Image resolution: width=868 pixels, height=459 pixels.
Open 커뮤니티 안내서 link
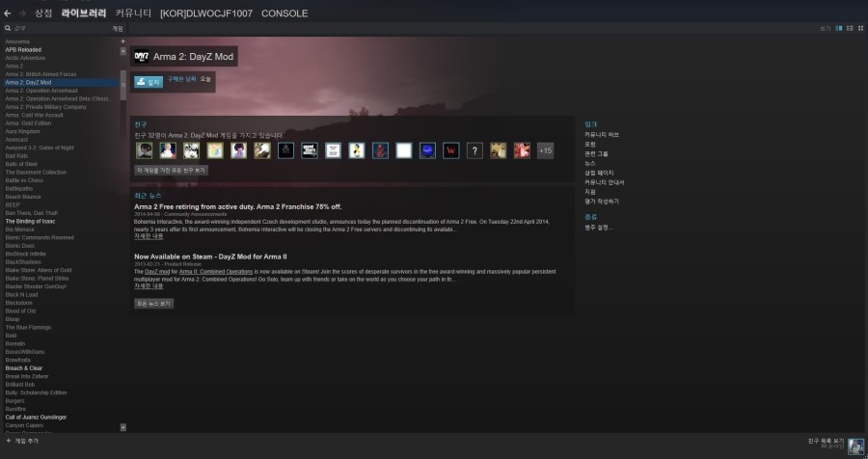click(x=605, y=182)
